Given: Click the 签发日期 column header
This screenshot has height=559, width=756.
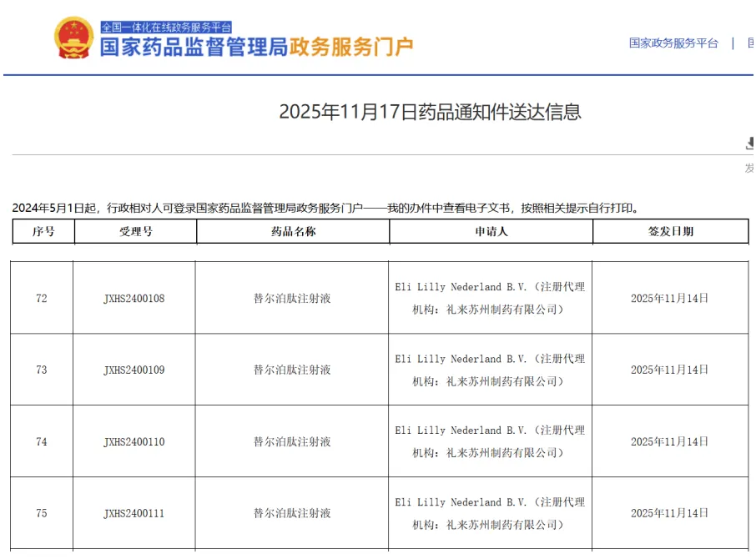Looking at the screenshot, I should [x=670, y=231].
